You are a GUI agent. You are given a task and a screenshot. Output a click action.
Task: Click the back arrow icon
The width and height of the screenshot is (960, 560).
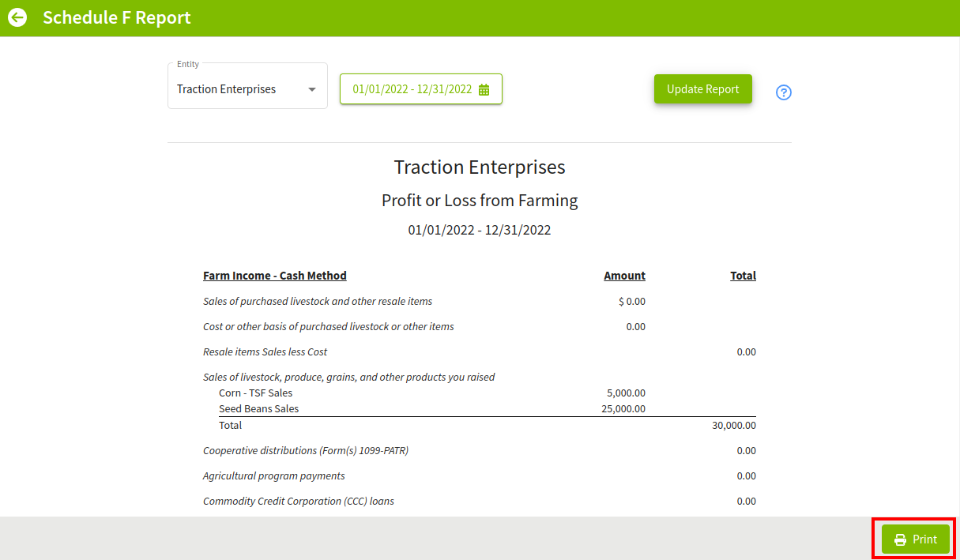tap(17, 17)
